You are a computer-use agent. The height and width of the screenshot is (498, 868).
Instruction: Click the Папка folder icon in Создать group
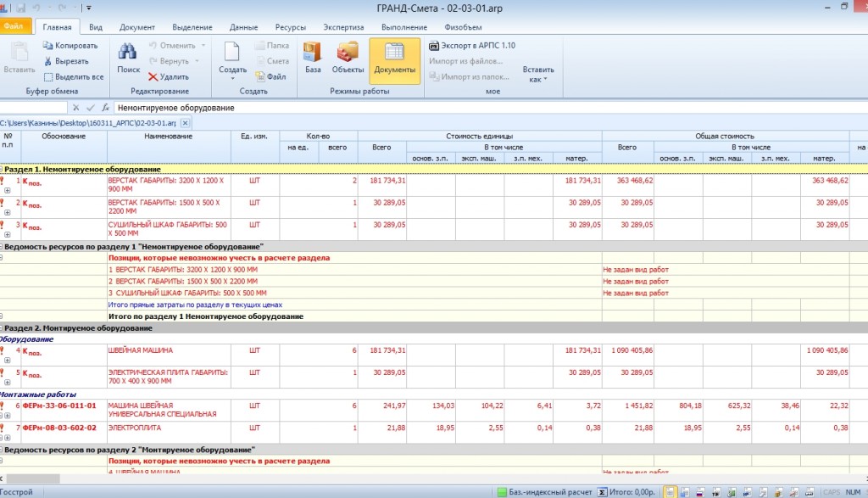[x=259, y=46]
